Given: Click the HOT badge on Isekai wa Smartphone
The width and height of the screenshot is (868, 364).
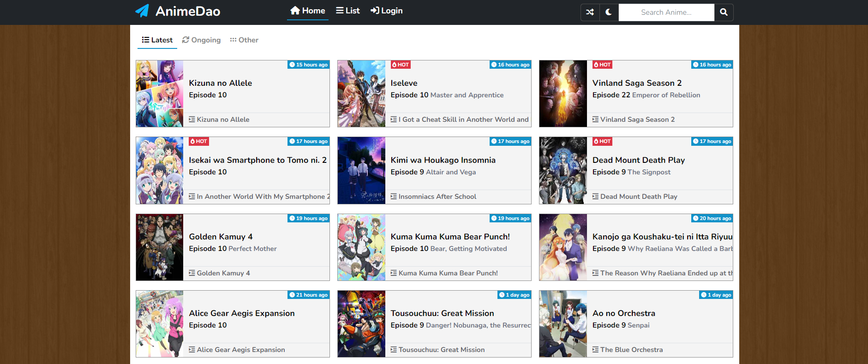Looking at the screenshot, I should tap(199, 142).
